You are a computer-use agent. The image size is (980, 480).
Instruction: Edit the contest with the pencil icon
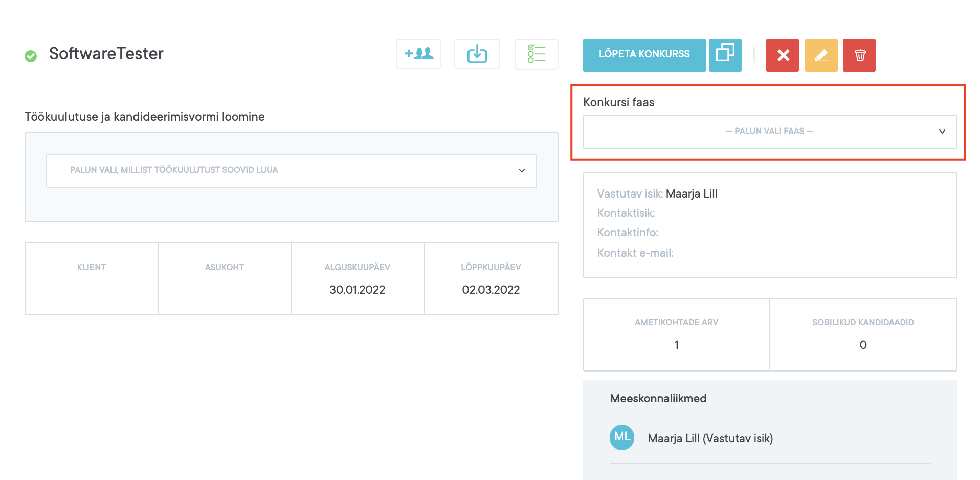point(821,55)
